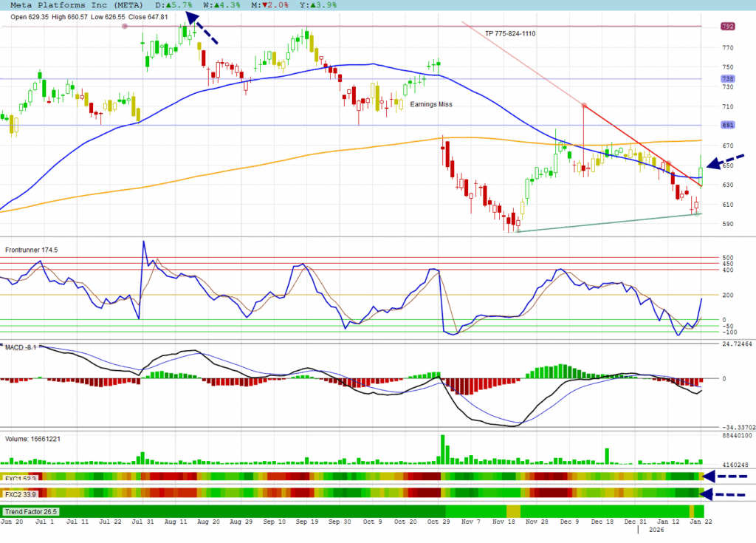Image resolution: width=756 pixels, height=543 pixels.
Task: Click the 691 price level tag
Action: pos(727,126)
